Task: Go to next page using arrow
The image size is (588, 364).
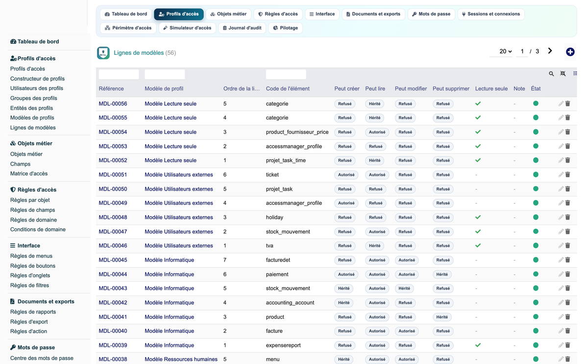Action: [x=550, y=51]
